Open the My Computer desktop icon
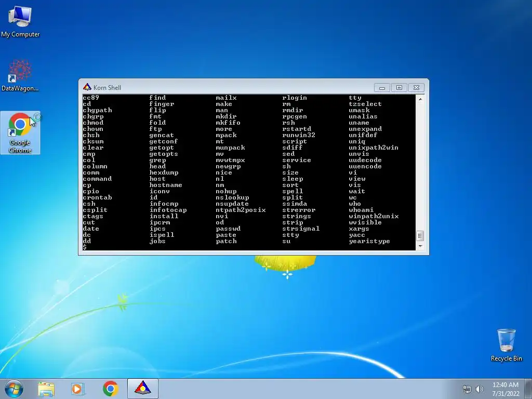 pyautogui.click(x=20, y=21)
